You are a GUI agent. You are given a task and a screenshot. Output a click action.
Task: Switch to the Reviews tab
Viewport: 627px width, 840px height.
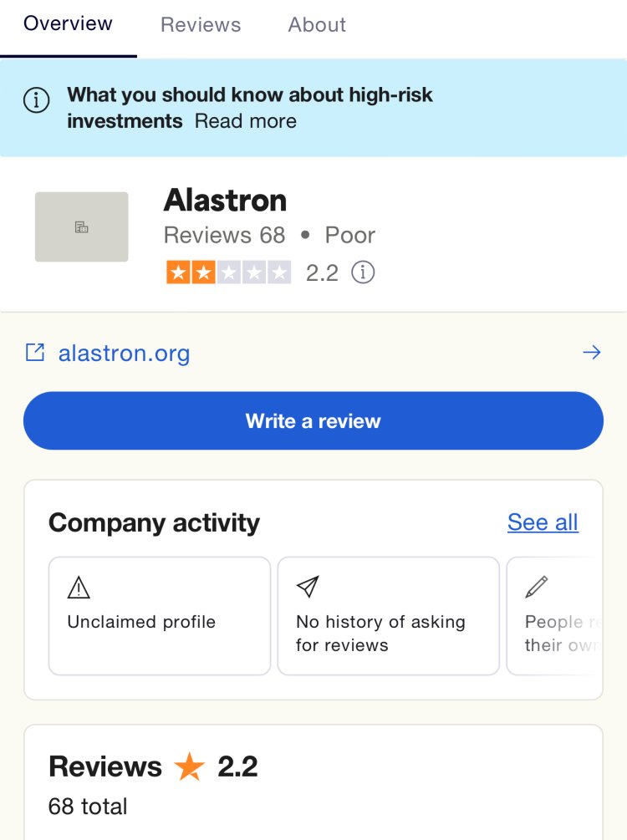[x=201, y=24]
